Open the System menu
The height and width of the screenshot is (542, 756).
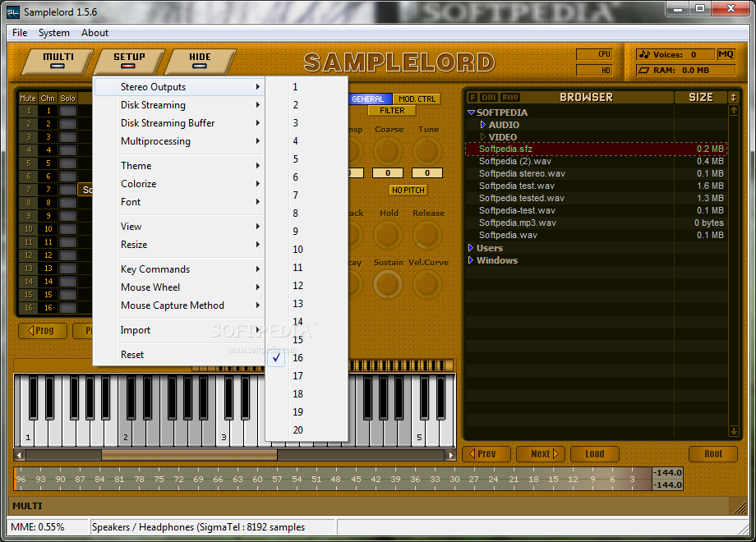(x=54, y=33)
